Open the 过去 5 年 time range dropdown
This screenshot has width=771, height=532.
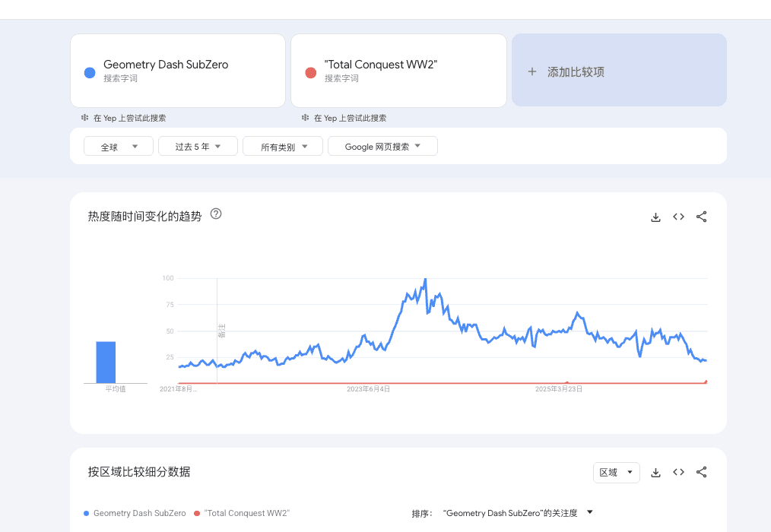(198, 146)
